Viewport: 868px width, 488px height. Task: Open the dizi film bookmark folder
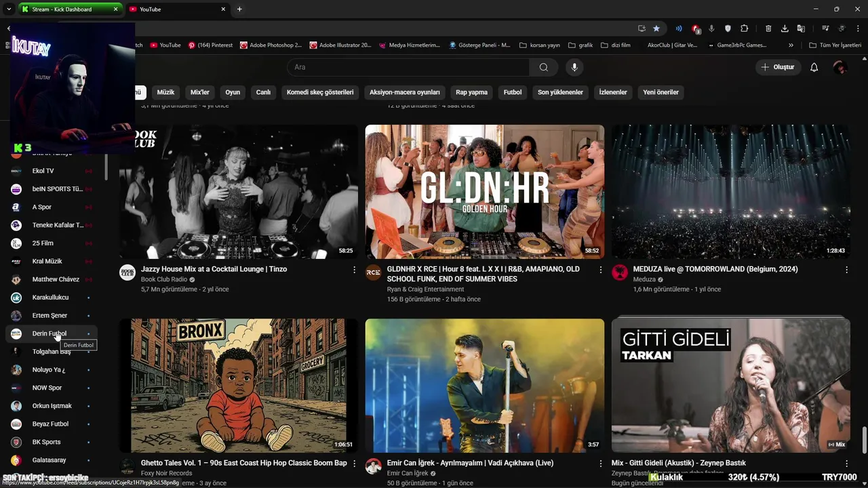tap(616, 45)
